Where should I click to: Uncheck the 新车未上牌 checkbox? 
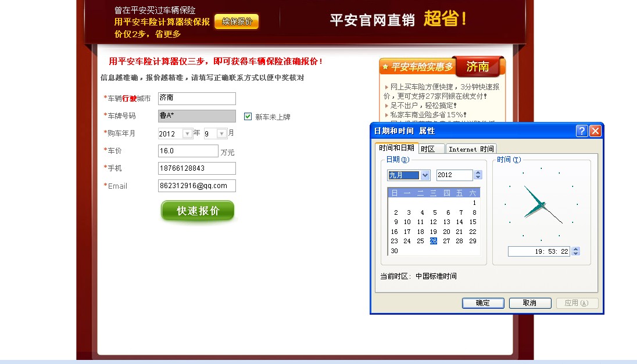click(x=246, y=116)
